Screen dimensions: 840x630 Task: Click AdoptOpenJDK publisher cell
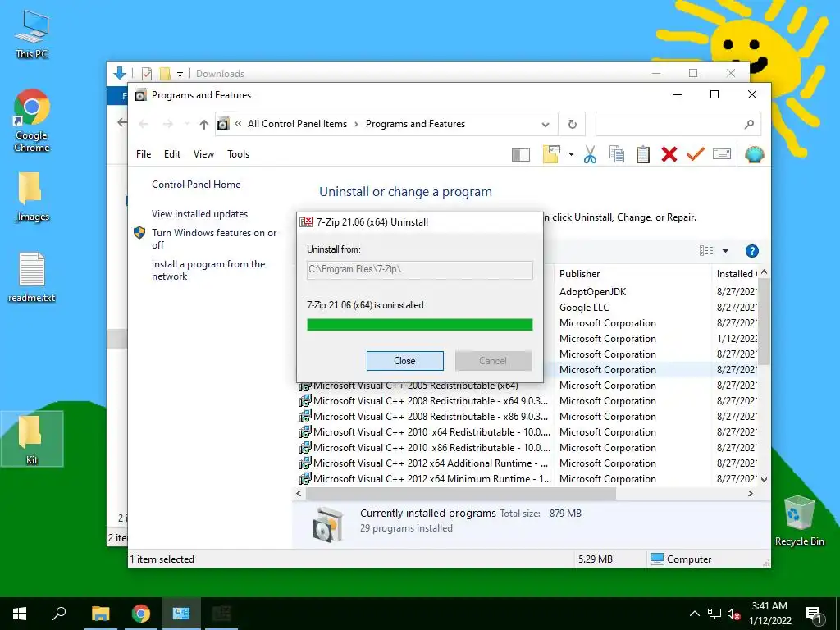pos(592,292)
